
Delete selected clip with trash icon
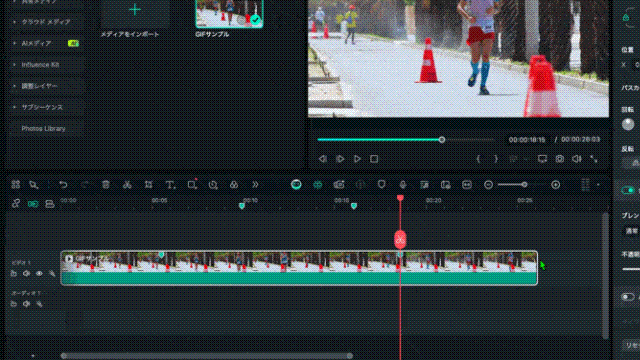pyautogui.click(x=106, y=184)
